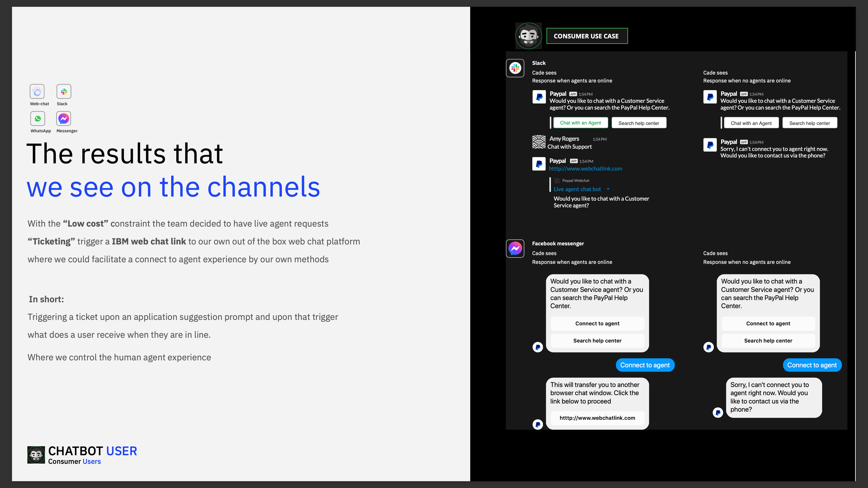Click the In short: heading

coord(46,299)
